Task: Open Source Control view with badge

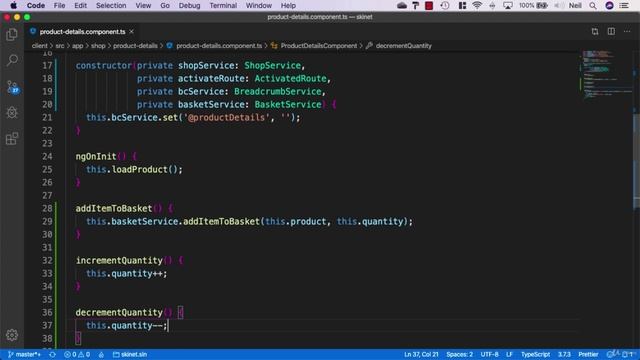Action: pos(12,87)
